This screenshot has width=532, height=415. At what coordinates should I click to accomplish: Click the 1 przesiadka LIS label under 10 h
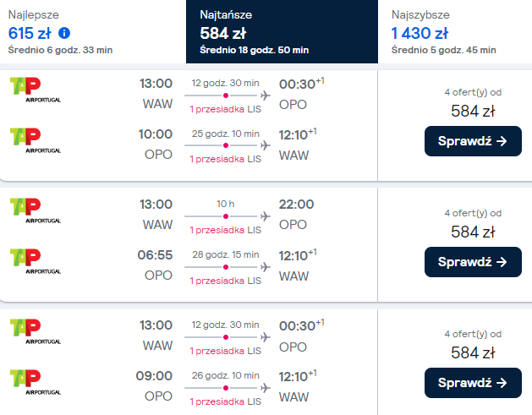225,231
